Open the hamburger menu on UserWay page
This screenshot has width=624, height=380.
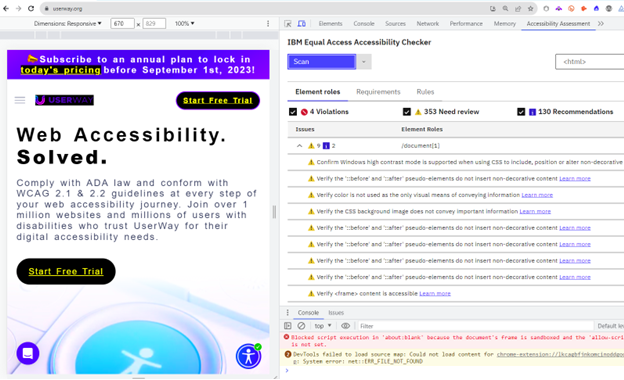click(x=20, y=100)
